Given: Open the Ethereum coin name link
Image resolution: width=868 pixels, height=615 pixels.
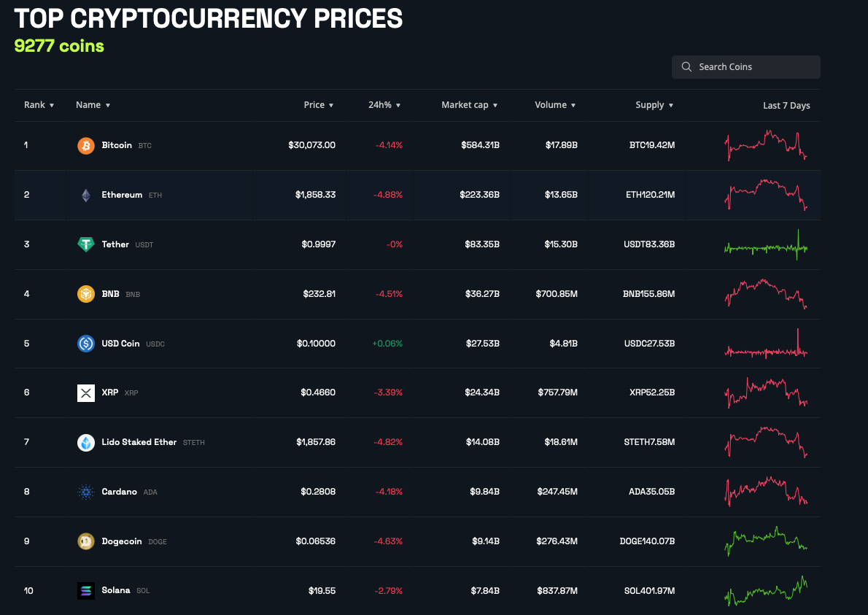Looking at the screenshot, I should point(122,195).
